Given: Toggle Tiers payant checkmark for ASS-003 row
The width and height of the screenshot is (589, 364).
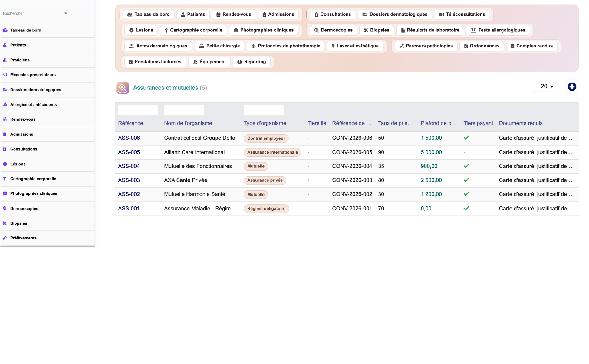Looking at the screenshot, I should point(466,180).
